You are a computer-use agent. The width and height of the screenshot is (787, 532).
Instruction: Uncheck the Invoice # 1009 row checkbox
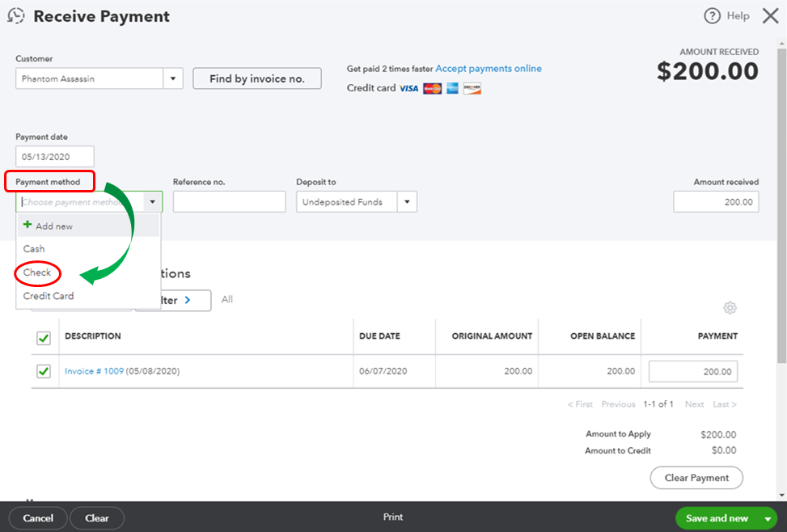(44, 371)
